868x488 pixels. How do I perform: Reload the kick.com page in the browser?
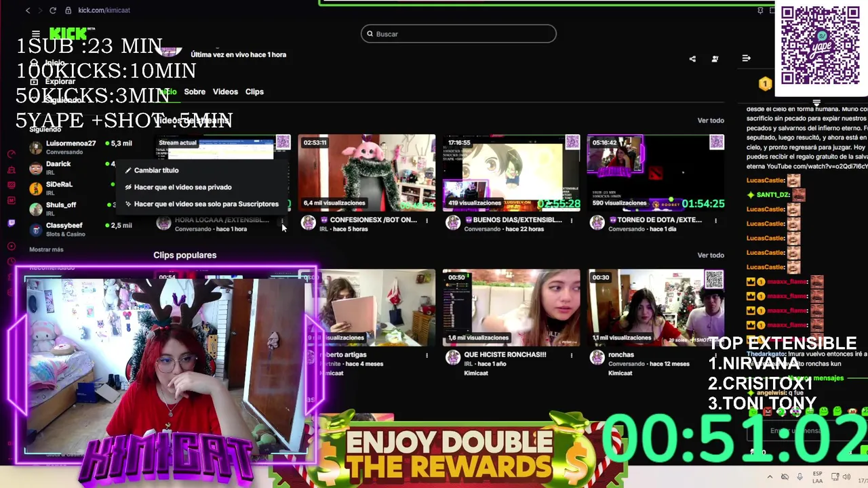52,10
